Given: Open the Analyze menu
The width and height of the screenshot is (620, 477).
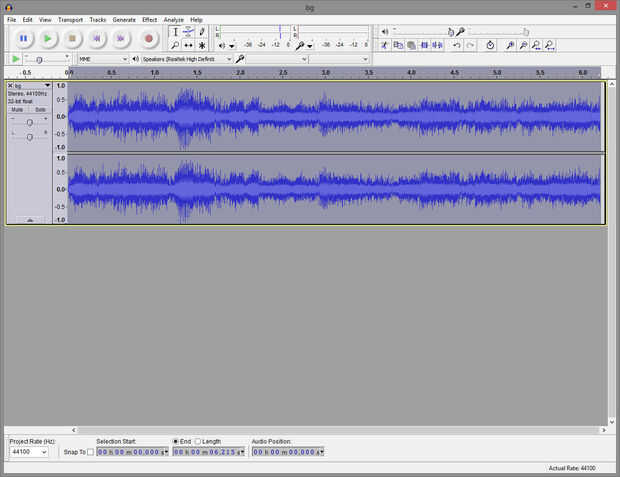Looking at the screenshot, I should point(174,20).
